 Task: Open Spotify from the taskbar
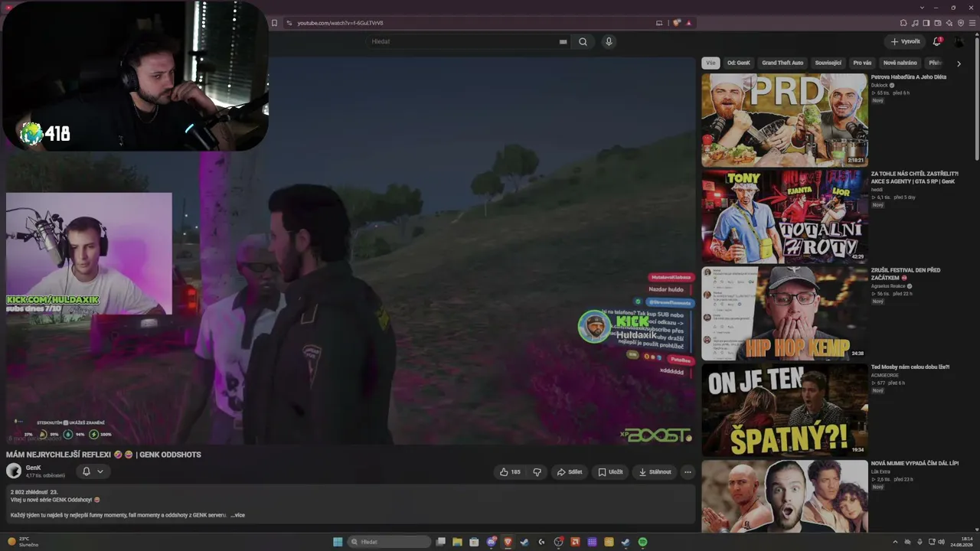pyautogui.click(x=642, y=542)
